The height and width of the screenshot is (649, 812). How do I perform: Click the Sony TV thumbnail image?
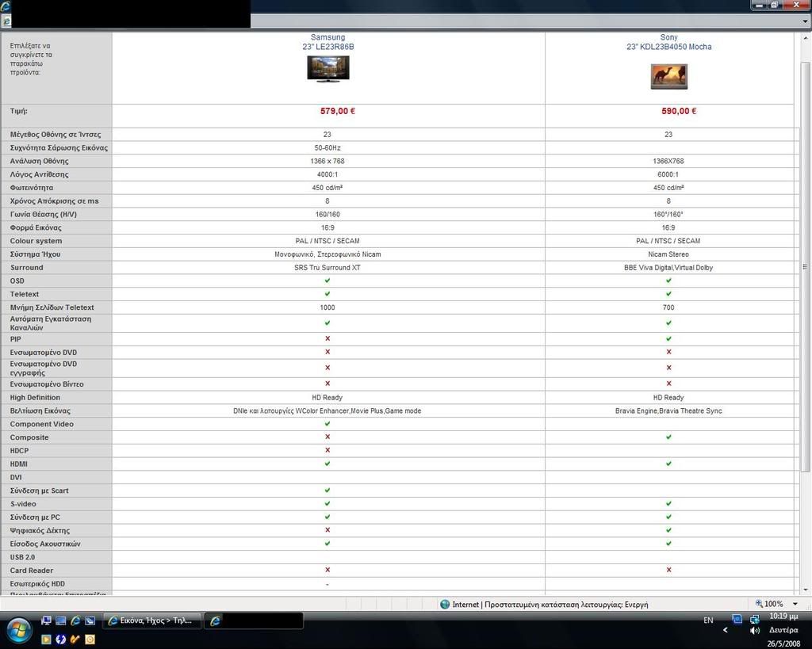click(x=668, y=77)
